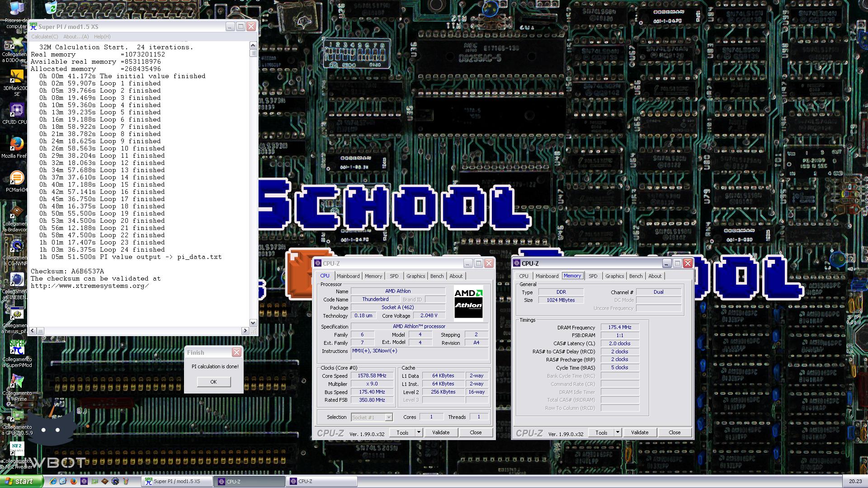Select About tab in left CPU-Z window
The image size is (868, 488).
pos(456,276)
